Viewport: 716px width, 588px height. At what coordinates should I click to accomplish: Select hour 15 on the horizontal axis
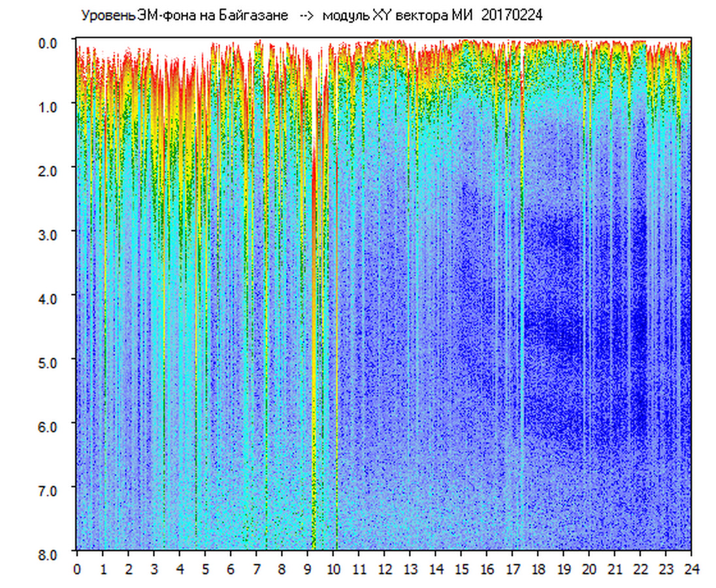pos(461,569)
